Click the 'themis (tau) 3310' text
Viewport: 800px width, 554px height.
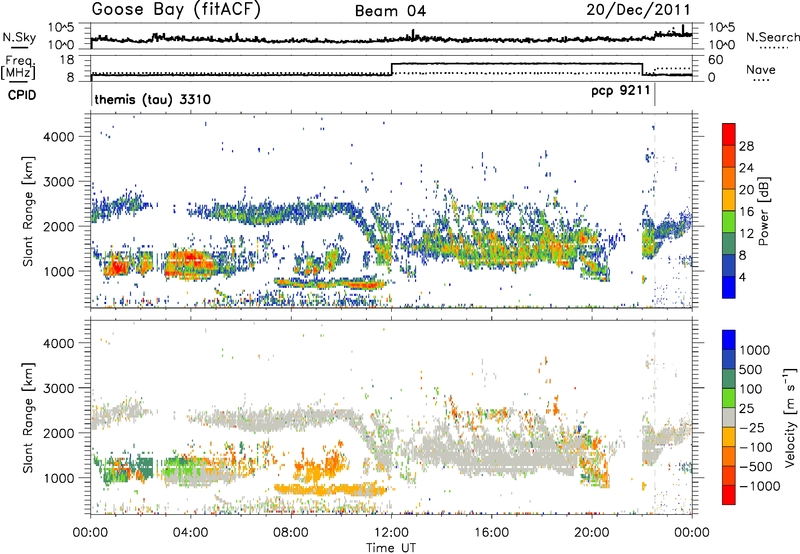click(x=153, y=99)
